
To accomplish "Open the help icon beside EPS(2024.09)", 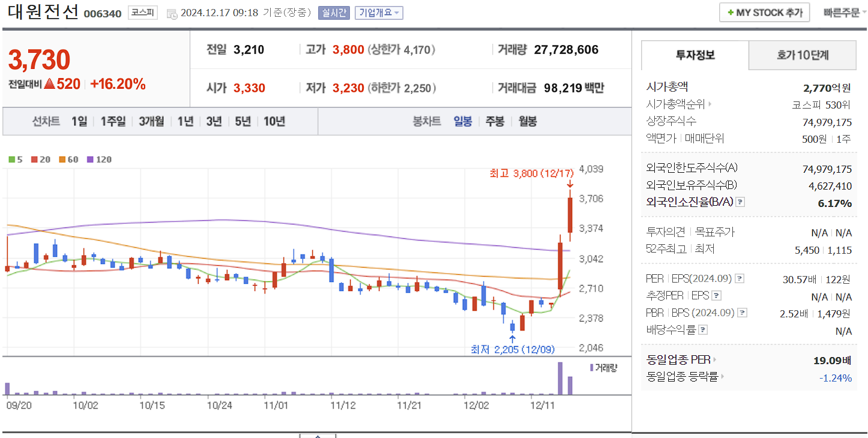I will (739, 278).
